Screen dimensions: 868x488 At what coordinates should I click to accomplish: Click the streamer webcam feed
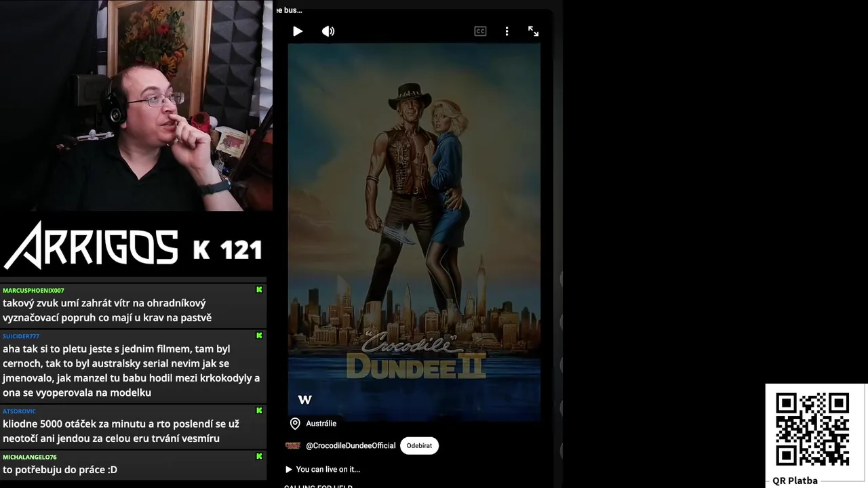pyautogui.click(x=136, y=105)
